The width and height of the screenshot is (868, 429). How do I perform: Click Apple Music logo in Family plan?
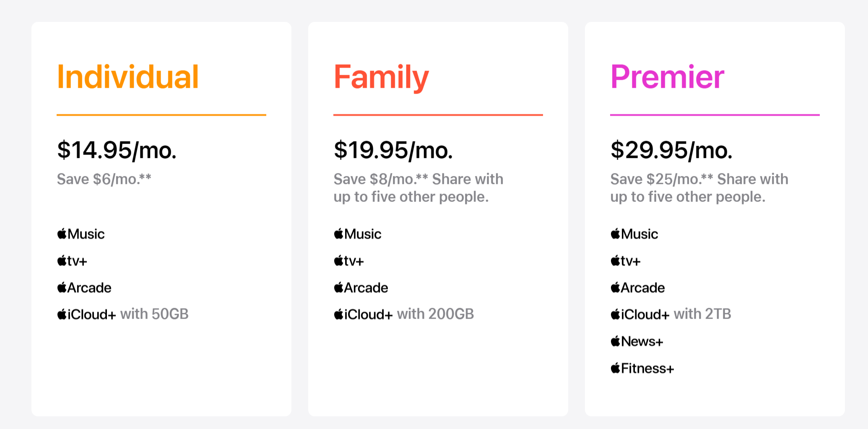click(358, 234)
